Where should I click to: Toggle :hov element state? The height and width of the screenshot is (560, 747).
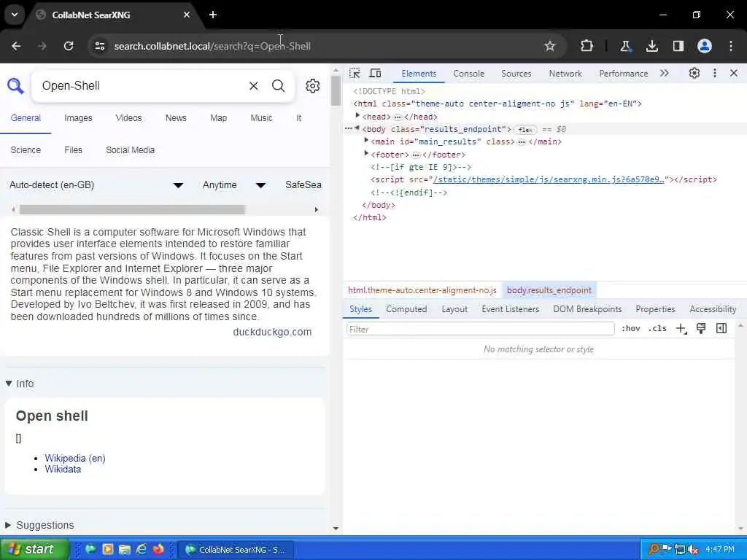(631, 329)
